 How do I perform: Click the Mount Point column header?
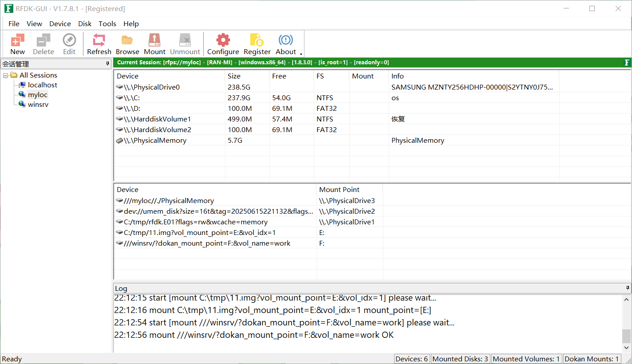pos(339,190)
